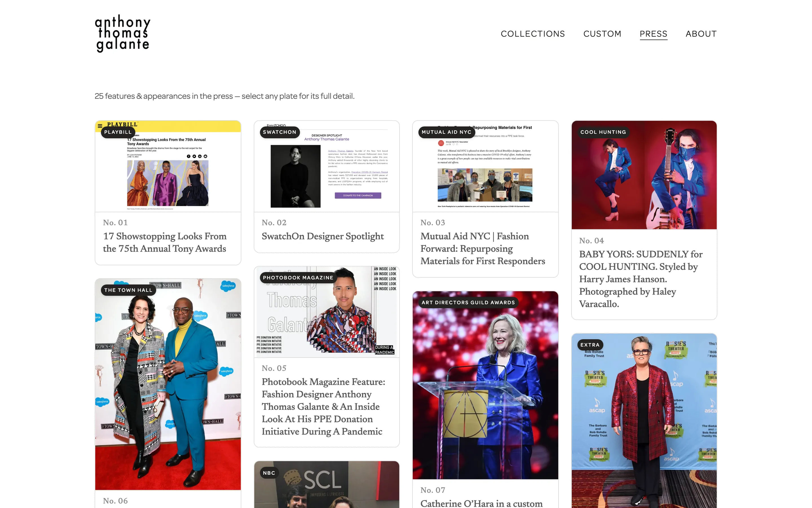Viewport: 812px width, 508px height.
Task: Click 'No. 01' plate number
Action: (x=115, y=222)
